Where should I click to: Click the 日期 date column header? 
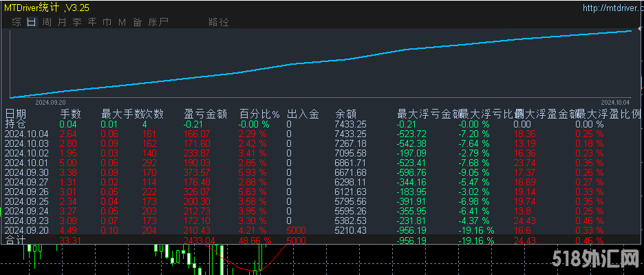click(16, 114)
